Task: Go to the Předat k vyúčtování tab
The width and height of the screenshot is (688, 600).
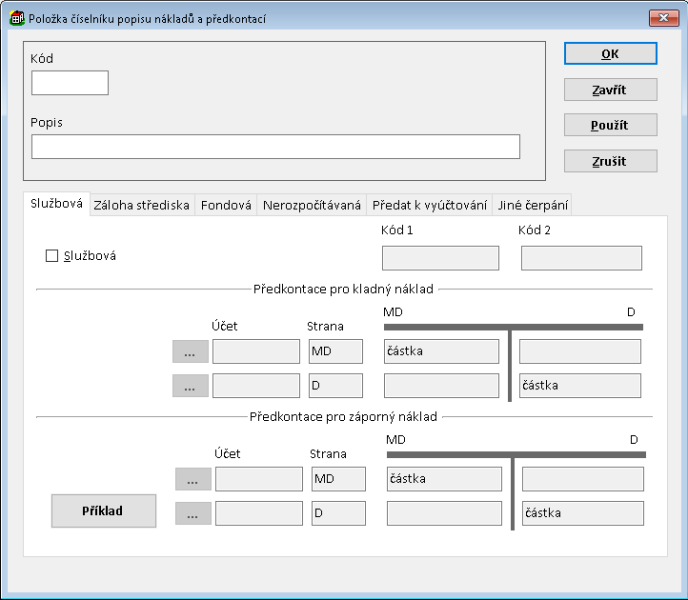Action: click(430, 205)
